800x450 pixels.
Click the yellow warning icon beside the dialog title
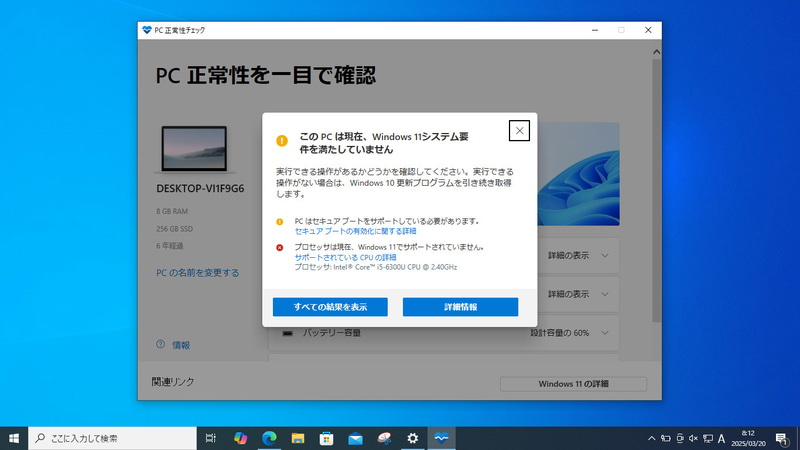click(282, 141)
